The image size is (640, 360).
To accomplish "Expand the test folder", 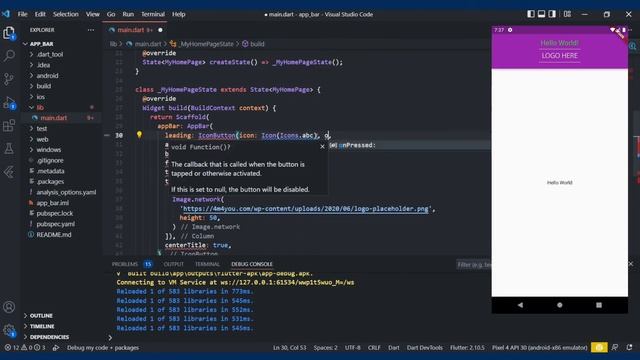I will [x=42, y=129].
